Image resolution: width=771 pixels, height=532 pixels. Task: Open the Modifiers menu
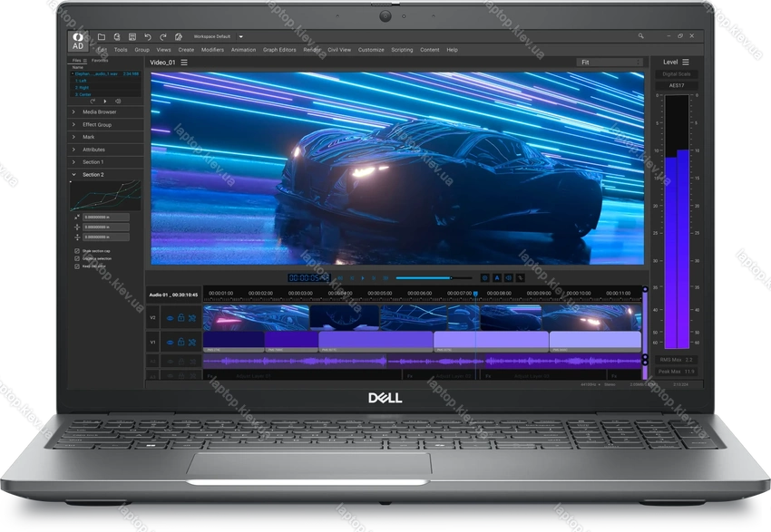coord(212,50)
